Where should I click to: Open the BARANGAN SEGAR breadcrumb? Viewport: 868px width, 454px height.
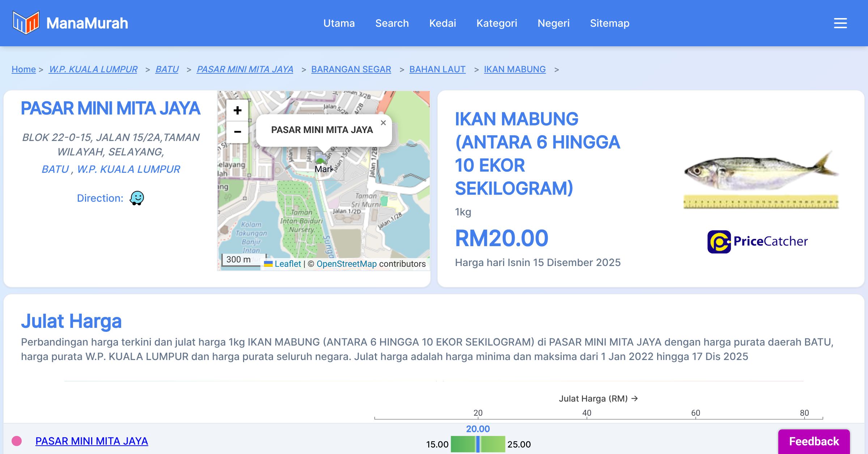pyautogui.click(x=351, y=69)
